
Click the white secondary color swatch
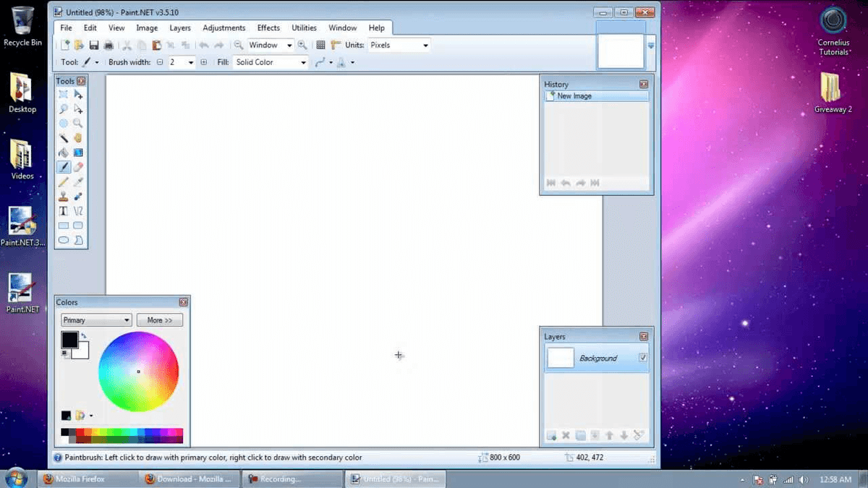click(81, 351)
